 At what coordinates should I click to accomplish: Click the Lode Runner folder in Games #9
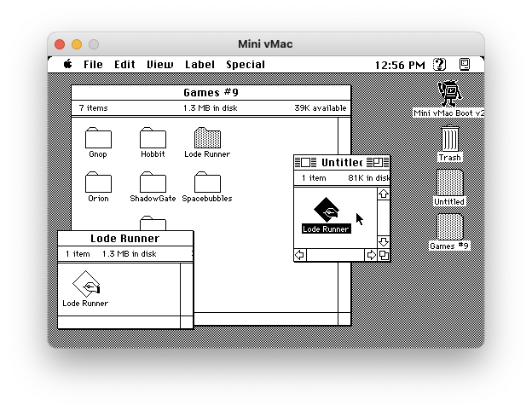point(207,137)
